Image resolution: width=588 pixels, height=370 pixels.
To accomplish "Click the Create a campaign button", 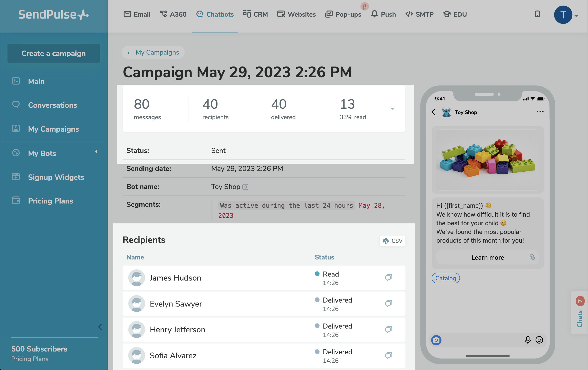I will (x=53, y=53).
